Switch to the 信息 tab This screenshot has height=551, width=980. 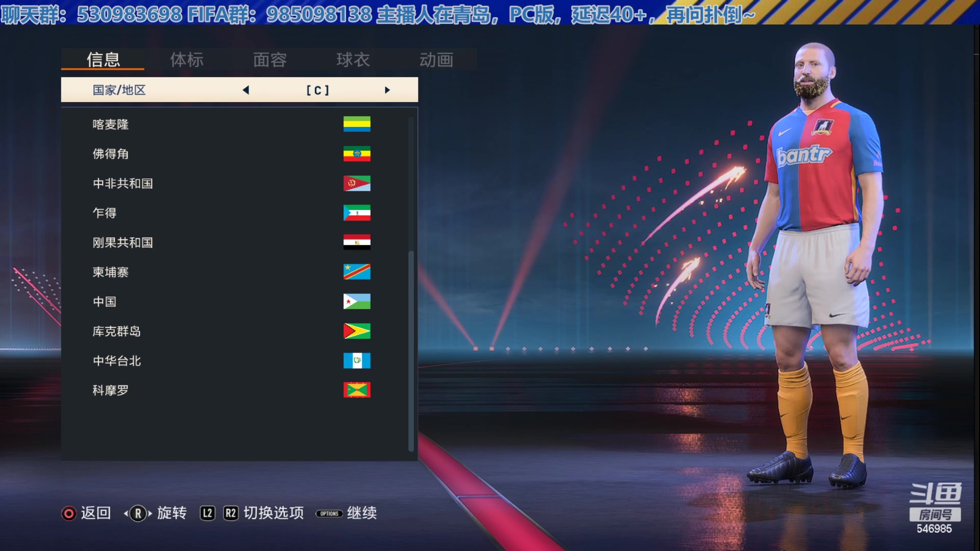click(103, 60)
